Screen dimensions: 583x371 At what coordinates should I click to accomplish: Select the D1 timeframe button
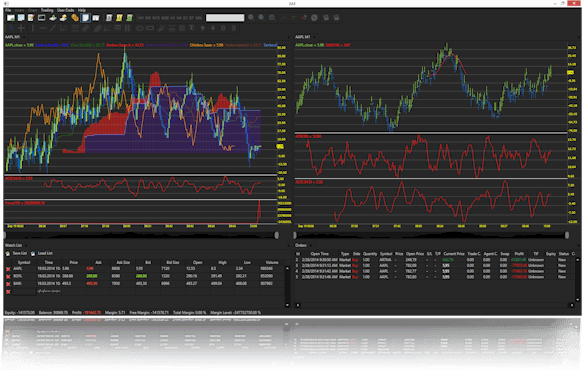pyautogui.click(x=185, y=18)
